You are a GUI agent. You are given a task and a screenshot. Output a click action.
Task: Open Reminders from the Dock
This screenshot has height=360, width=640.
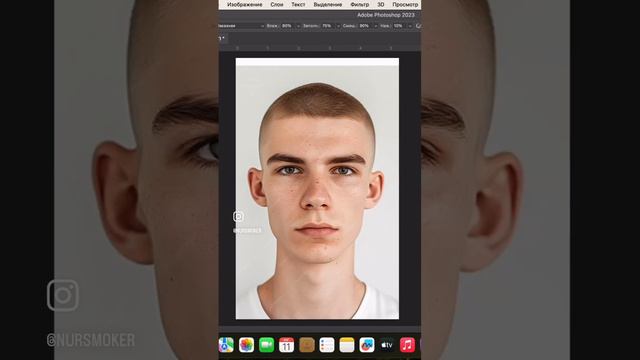(x=327, y=345)
